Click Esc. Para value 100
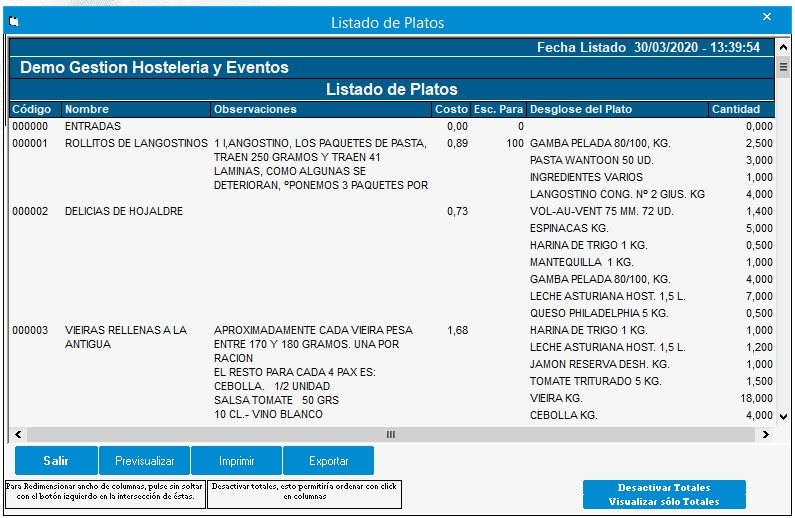Viewport: 795px width, 518px height. coord(515,143)
